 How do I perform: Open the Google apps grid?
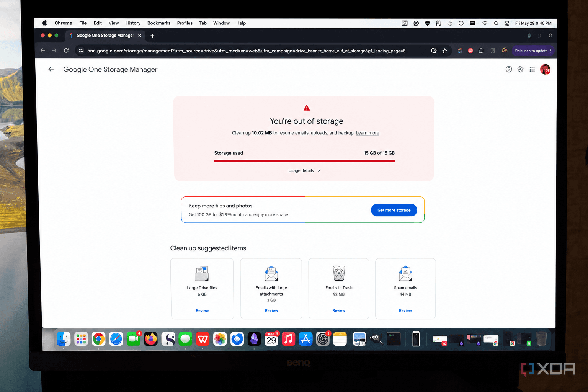pyautogui.click(x=532, y=69)
